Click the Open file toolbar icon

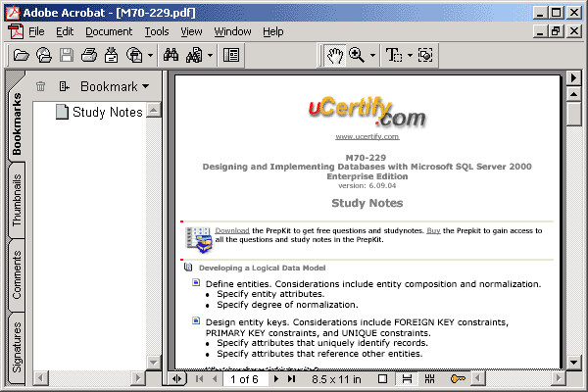[x=21, y=56]
